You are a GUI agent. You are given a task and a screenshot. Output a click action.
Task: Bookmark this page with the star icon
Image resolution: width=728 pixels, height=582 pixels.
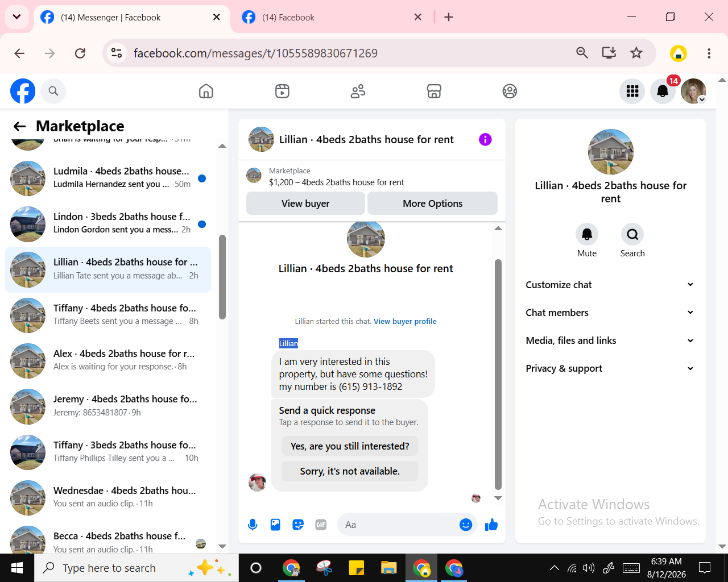coord(636,53)
